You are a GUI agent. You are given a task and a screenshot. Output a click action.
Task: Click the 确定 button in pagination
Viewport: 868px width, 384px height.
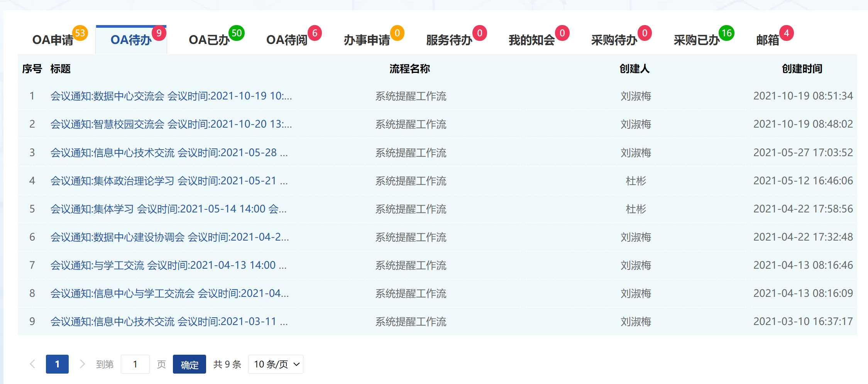pyautogui.click(x=189, y=364)
